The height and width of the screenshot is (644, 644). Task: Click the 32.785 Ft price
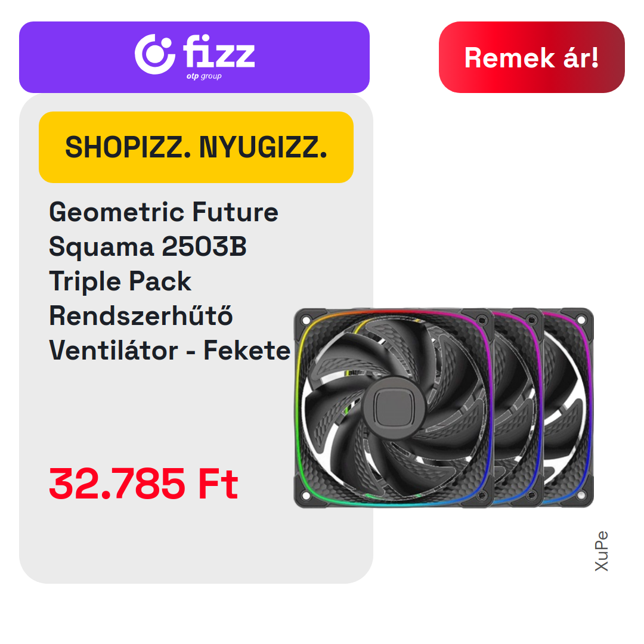pyautogui.click(x=143, y=484)
